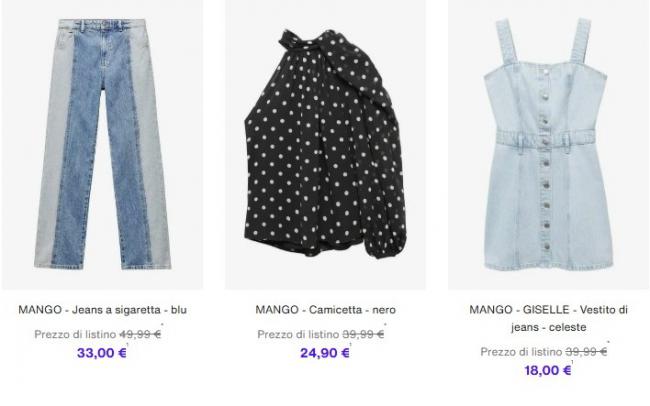
Task: Select the 24,90 € sale price
Action: pos(325,353)
